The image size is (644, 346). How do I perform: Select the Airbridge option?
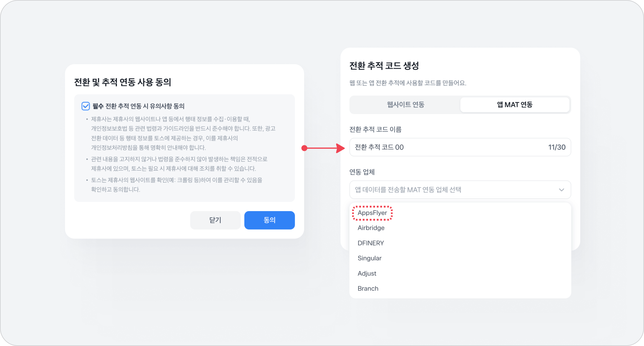click(371, 228)
